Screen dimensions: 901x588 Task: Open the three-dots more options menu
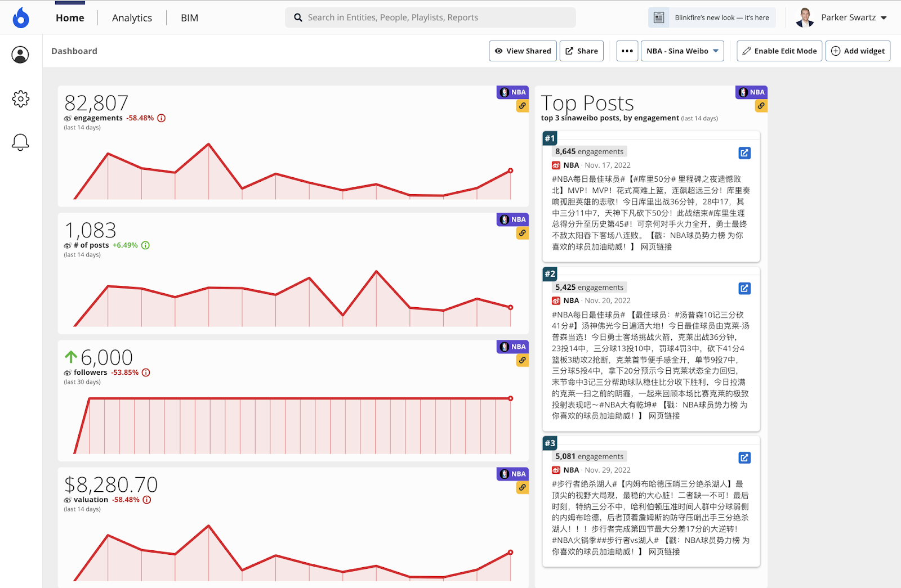coord(627,51)
